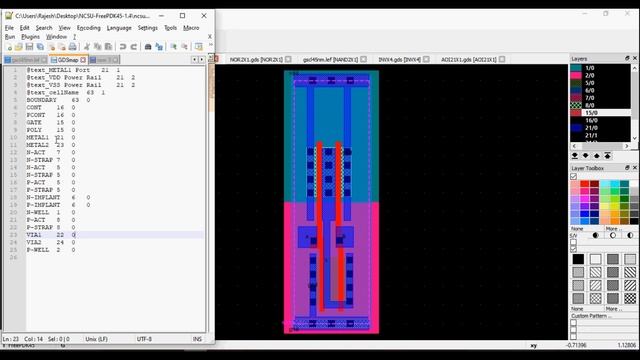Click the Paste toolbar icon
Viewport: 640px width, 360px height.
[108, 47]
